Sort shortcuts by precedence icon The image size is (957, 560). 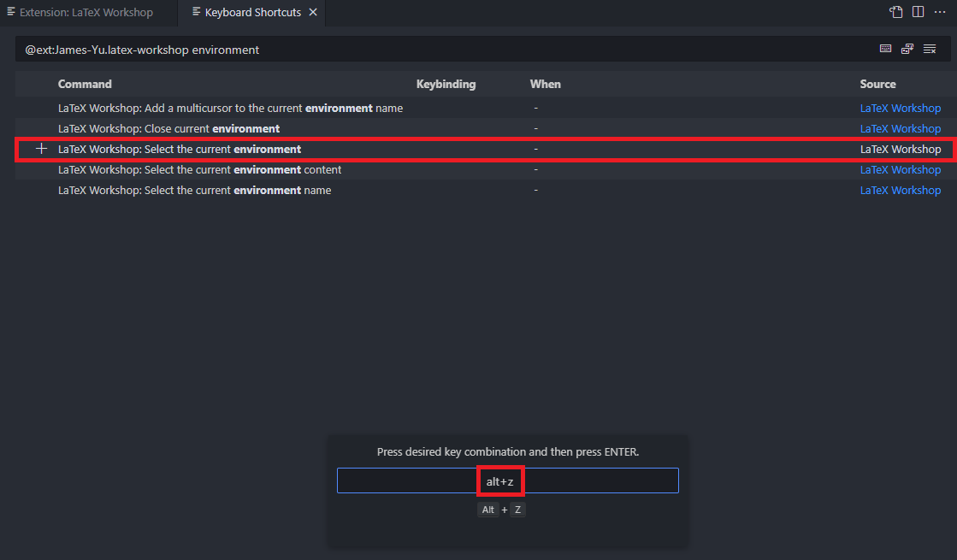pyautogui.click(x=907, y=49)
